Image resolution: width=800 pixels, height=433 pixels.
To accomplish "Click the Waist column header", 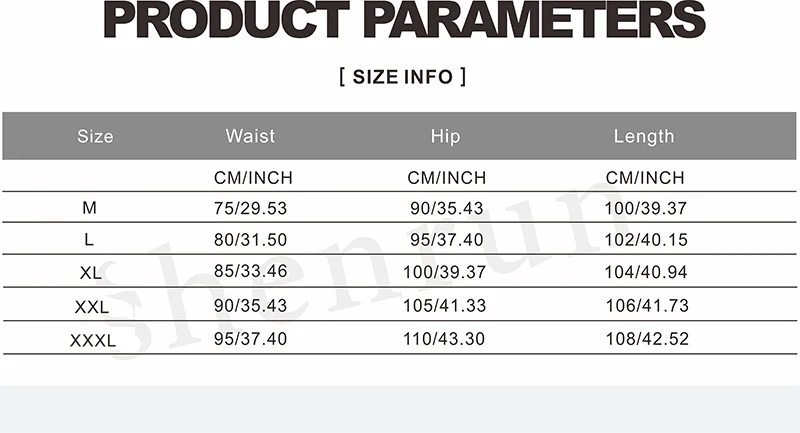I will (251, 136).
